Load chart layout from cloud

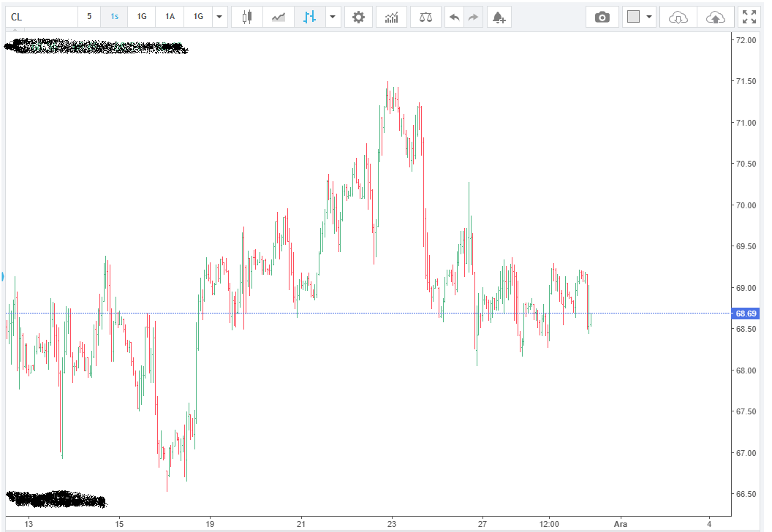tap(678, 17)
